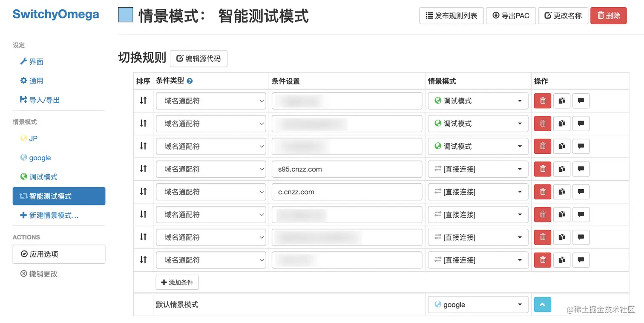This screenshot has height=323, width=644.
Task: Click 添加条件 button
Action: 177,282
